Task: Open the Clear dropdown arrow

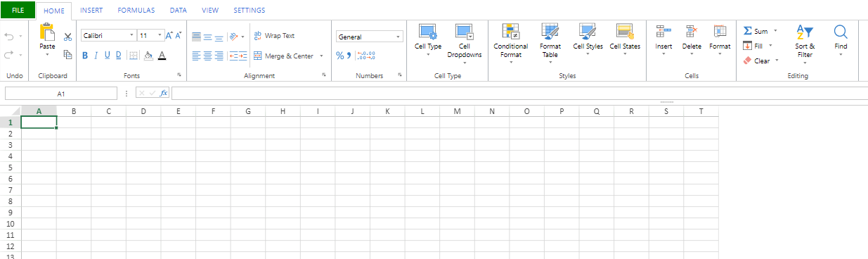Action: pos(777,61)
